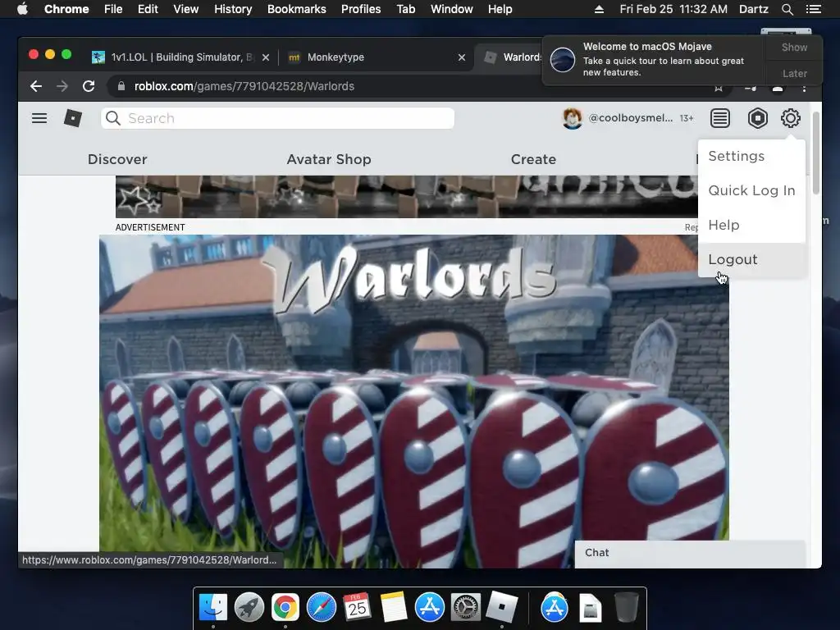This screenshot has height=630, width=840.
Task: Click Show on the macOS Mojave notification
Action: [794, 47]
